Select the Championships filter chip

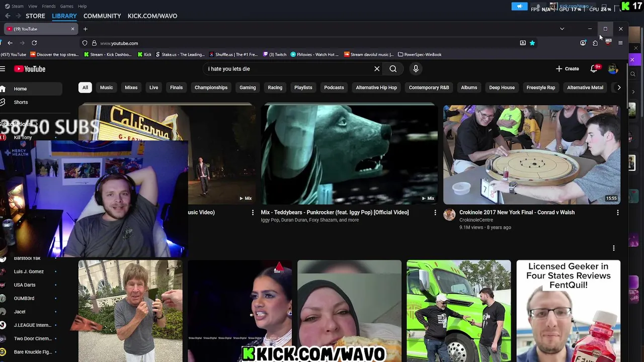[x=211, y=87]
